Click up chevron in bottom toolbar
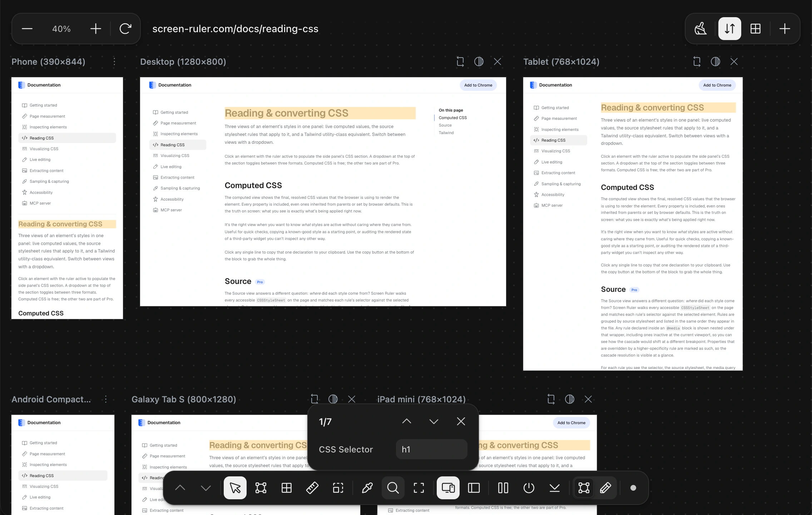The width and height of the screenshot is (812, 515). coord(180,488)
